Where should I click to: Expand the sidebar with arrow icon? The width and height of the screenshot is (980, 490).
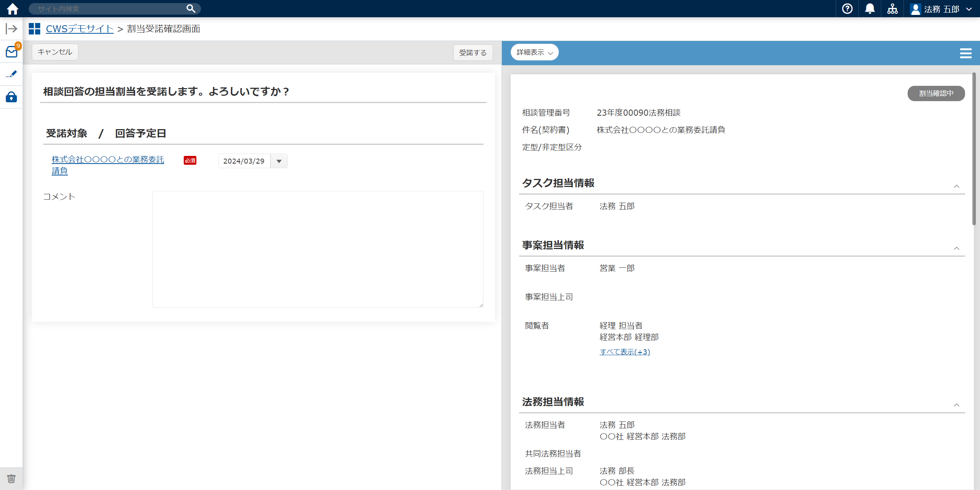(11, 29)
